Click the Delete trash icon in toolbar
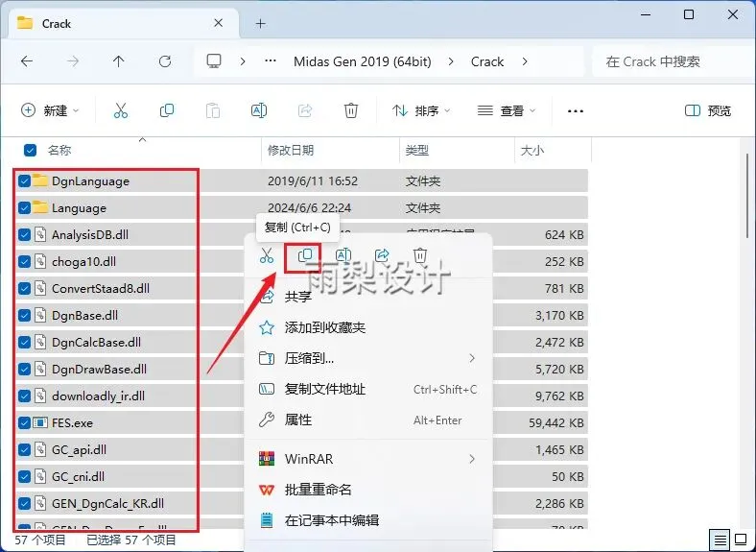Screen dimensions: 756x552 tap(351, 110)
